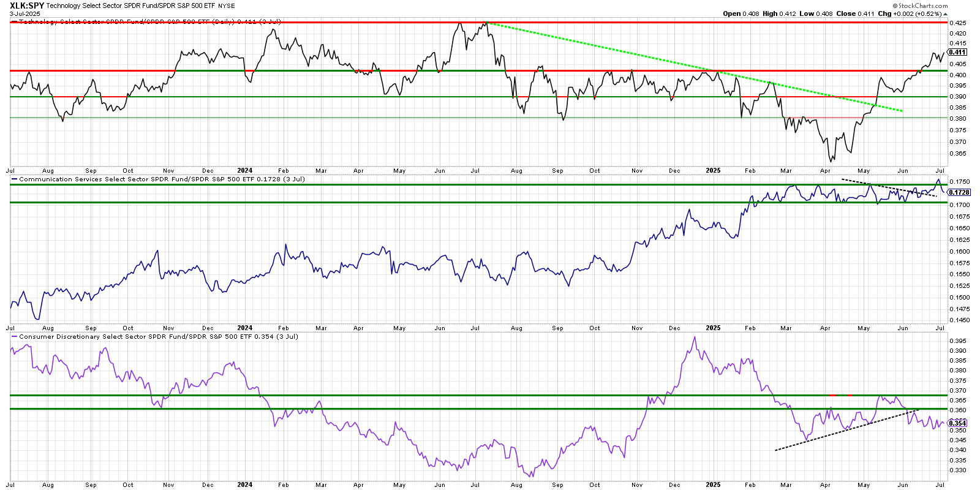Click the 2024 year label under the middle panel
This screenshot has height=490, width=980.
point(245,328)
